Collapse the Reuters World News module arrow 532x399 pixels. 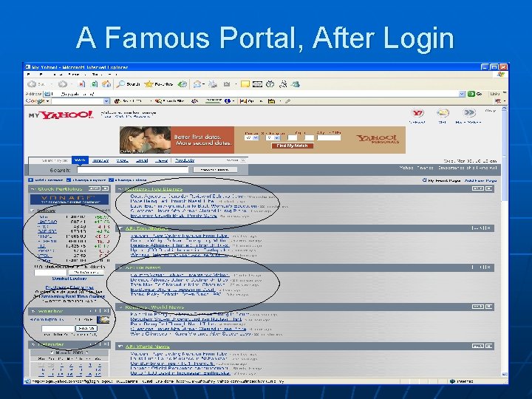tap(120, 307)
